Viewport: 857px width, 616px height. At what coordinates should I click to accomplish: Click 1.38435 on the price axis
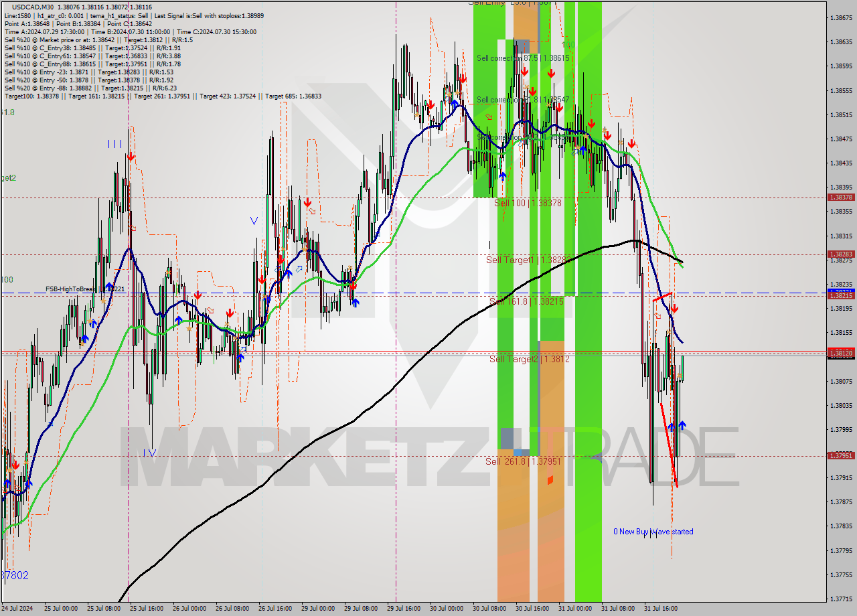coord(841,163)
